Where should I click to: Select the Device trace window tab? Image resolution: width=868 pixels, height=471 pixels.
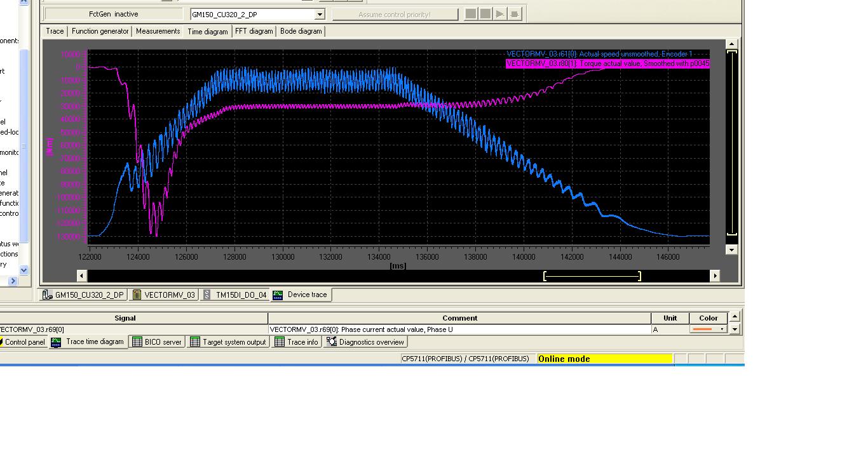pos(301,295)
